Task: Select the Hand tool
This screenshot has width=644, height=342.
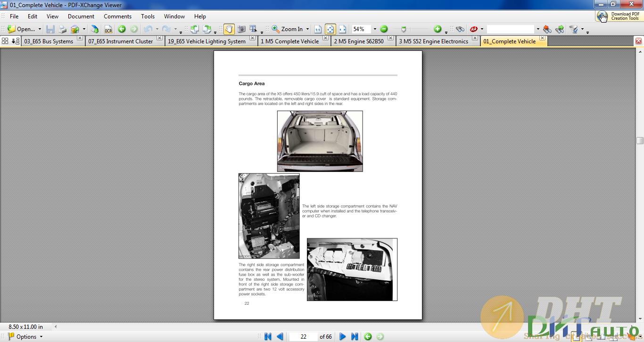Action: [229, 29]
